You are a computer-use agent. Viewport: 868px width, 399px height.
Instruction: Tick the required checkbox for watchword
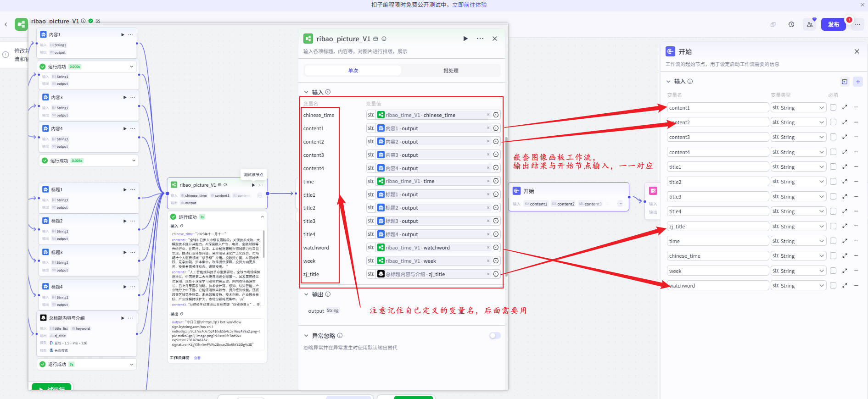[833, 285]
